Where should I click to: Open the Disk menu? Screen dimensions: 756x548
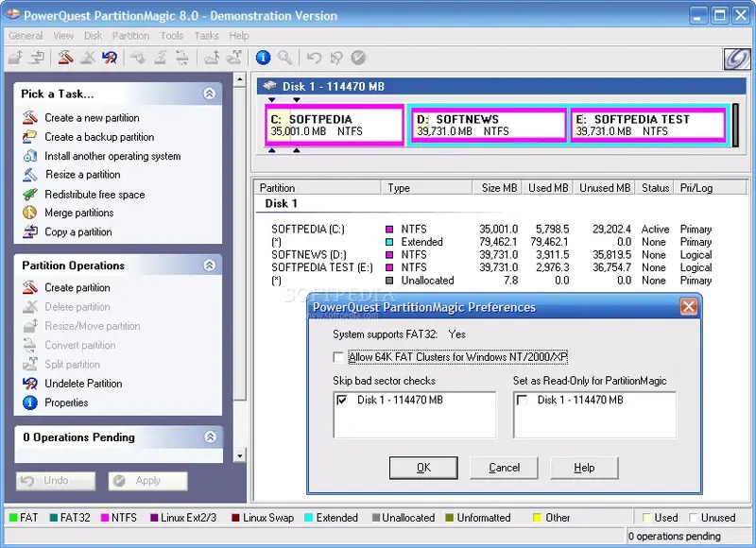click(x=93, y=36)
